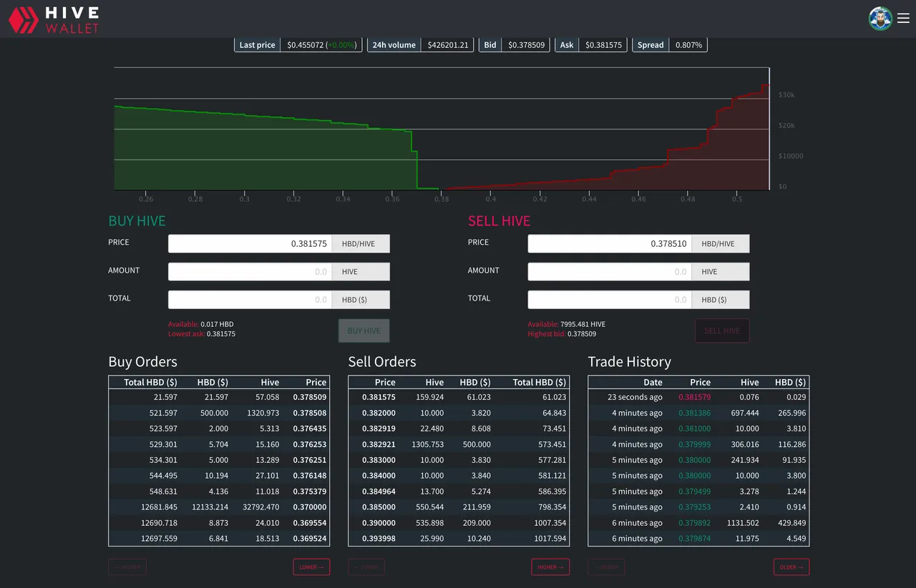Click HIGHER button under Sell Orders
This screenshot has height=588, width=916.
coord(550,567)
